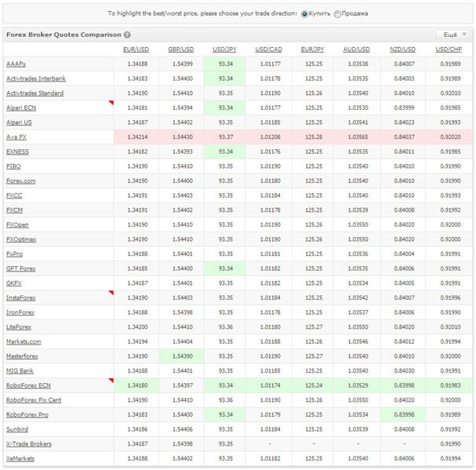Open the FIBO broker link
Image resolution: width=476 pixels, height=470 pixels.
(x=13, y=166)
